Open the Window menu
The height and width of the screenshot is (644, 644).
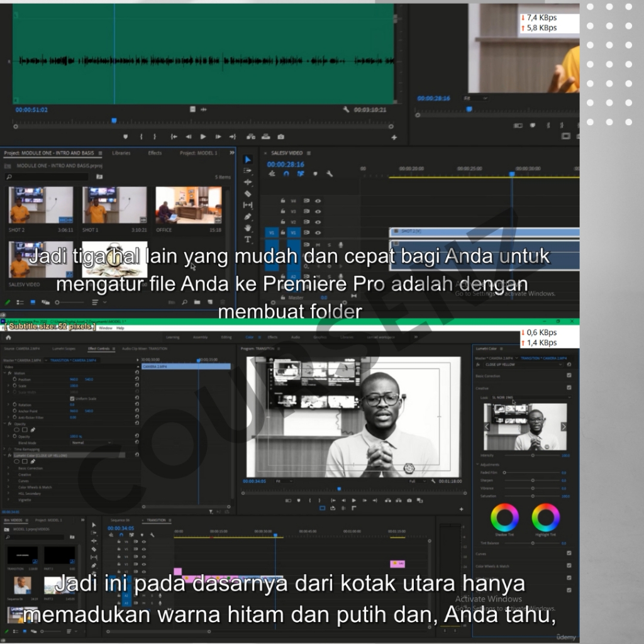[x=105, y=328]
